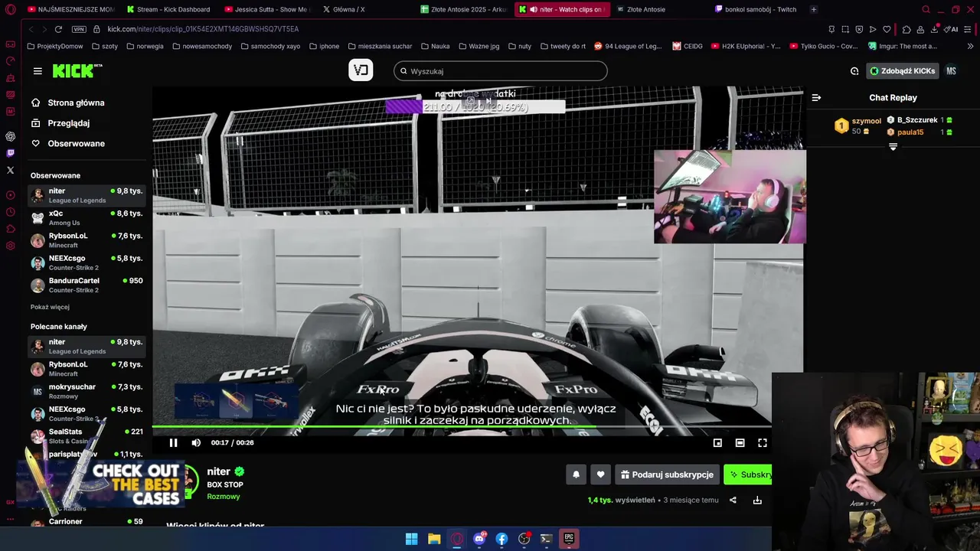
Task: Toggle the VPN badge in address bar
Action: click(x=79, y=29)
